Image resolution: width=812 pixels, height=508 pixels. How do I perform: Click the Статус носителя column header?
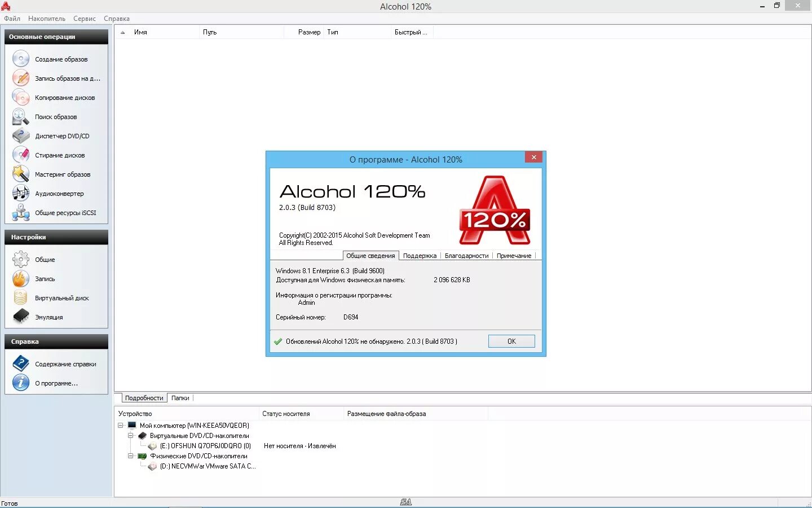pos(301,414)
